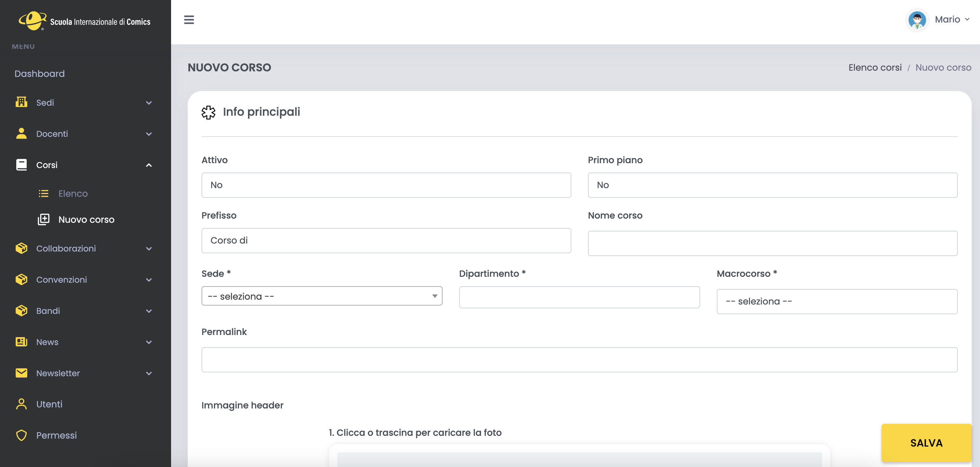
Task: Click the Clicca o trascina upload instruction text
Action: coord(415,432)
